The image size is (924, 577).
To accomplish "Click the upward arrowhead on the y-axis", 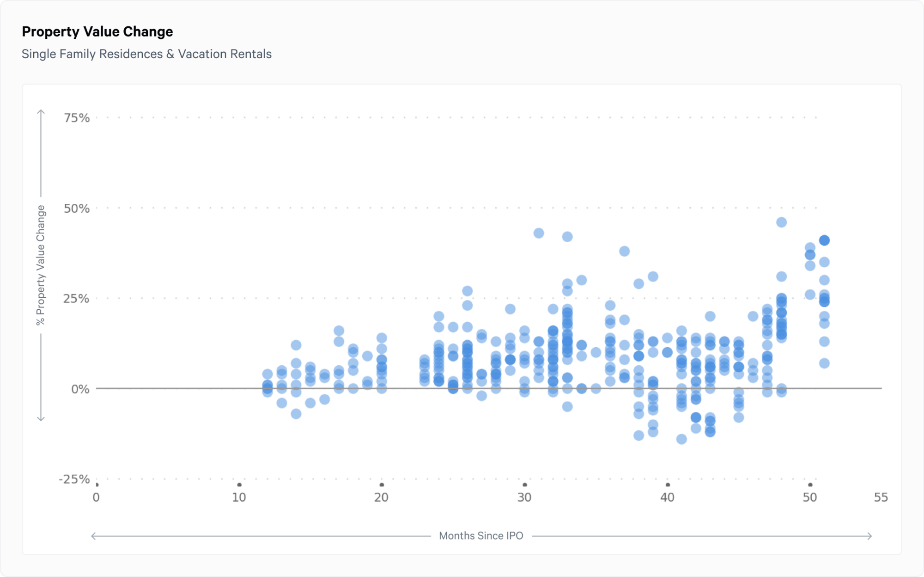I will pos(41,111).
